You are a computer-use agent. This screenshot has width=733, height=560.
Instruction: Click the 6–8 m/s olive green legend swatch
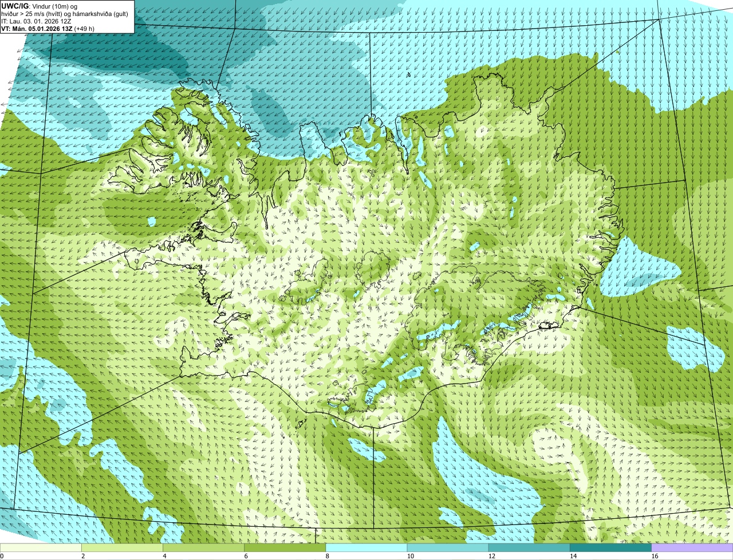285,548
